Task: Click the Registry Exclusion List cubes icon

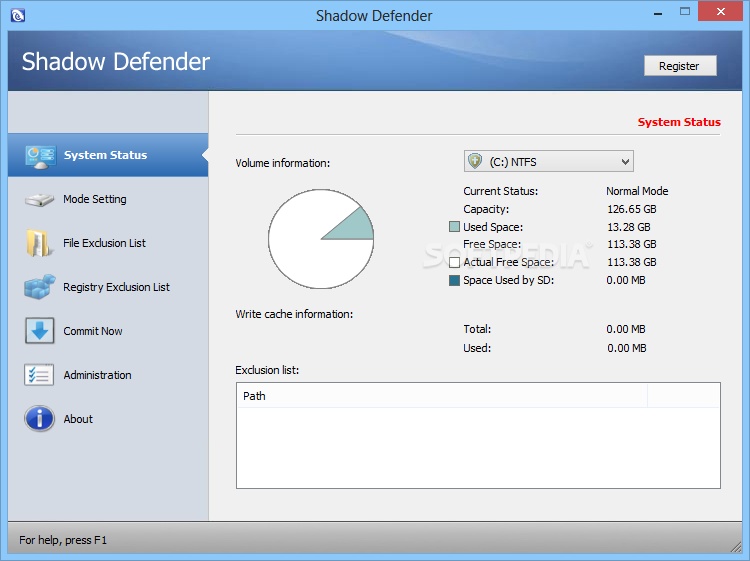Action: pyautogui.click(x=40, y=287)
